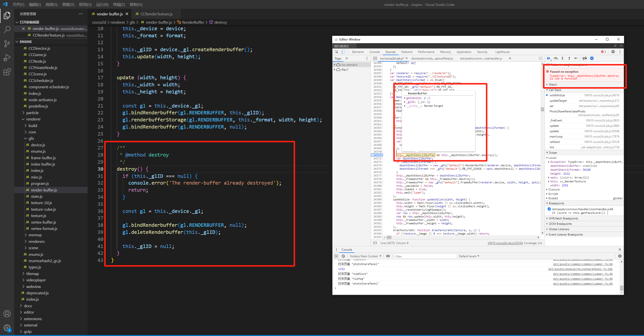Switch to the Network tab
This screenshot has height=336, width=644.
(x=407, y=52)
